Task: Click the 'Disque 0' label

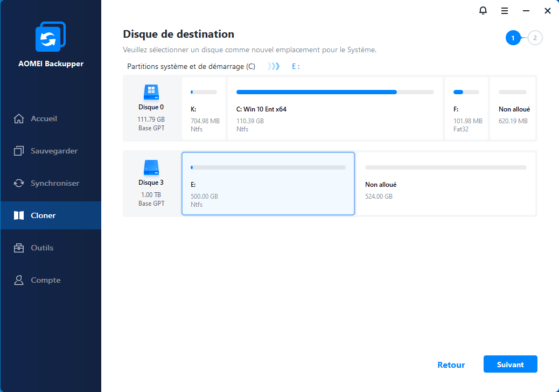Action: 151,107
